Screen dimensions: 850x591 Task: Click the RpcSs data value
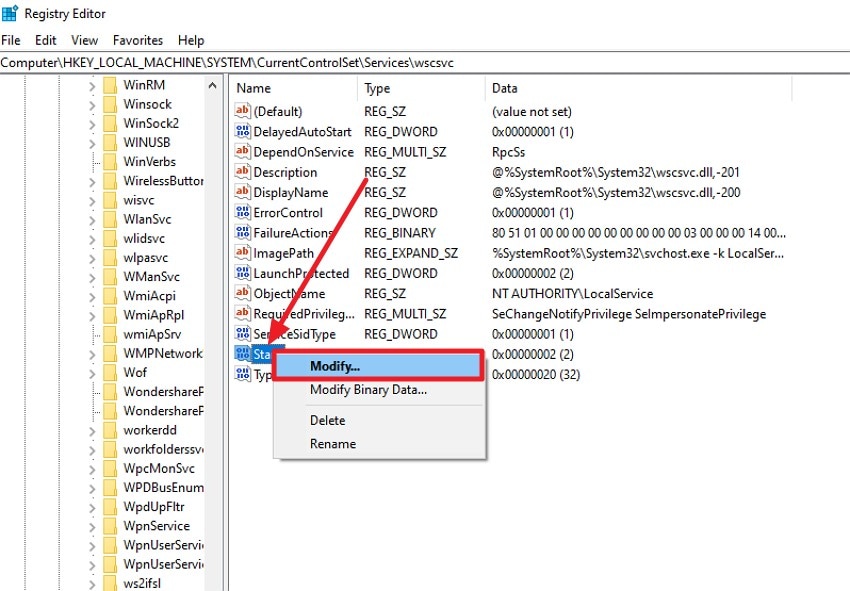pos(508,152)
